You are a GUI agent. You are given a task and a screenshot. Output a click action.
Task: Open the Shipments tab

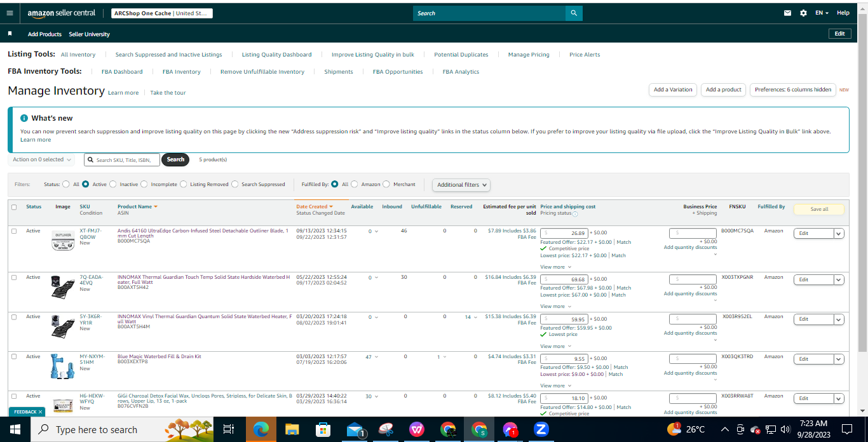coord(339,72)
